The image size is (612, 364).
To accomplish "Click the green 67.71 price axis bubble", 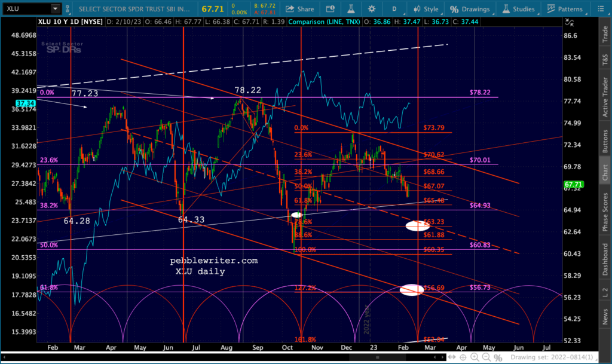I will pyautogui.click(x=573, y=184).
